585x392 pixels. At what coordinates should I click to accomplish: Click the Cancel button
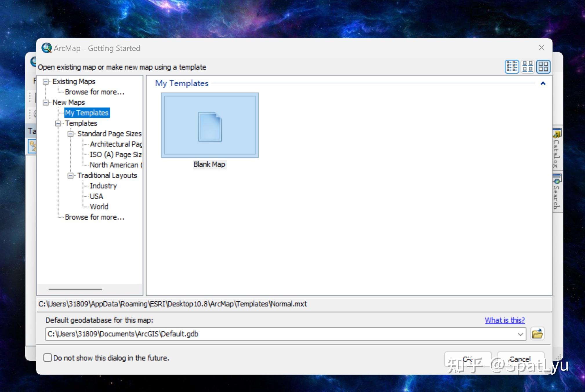(520, 359)
